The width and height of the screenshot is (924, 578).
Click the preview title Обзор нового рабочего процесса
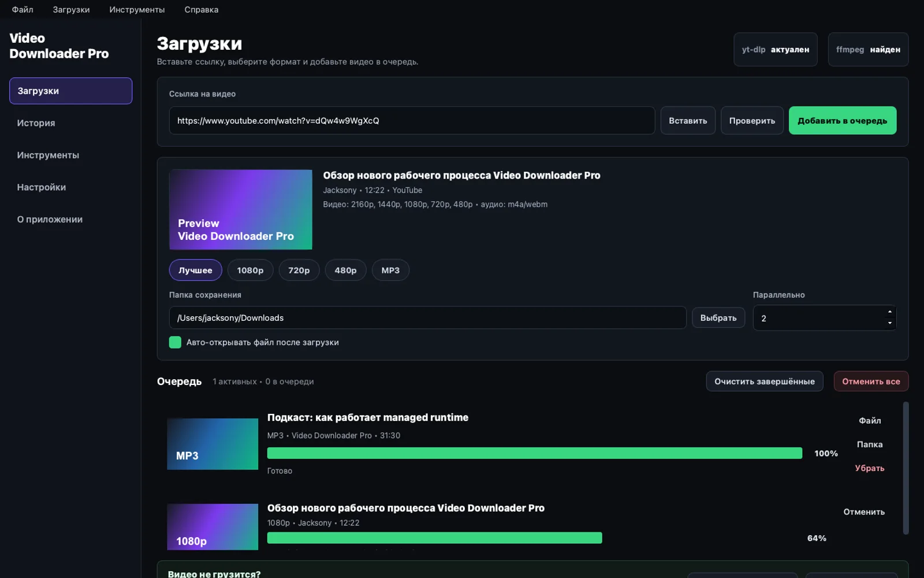point(461,175)
